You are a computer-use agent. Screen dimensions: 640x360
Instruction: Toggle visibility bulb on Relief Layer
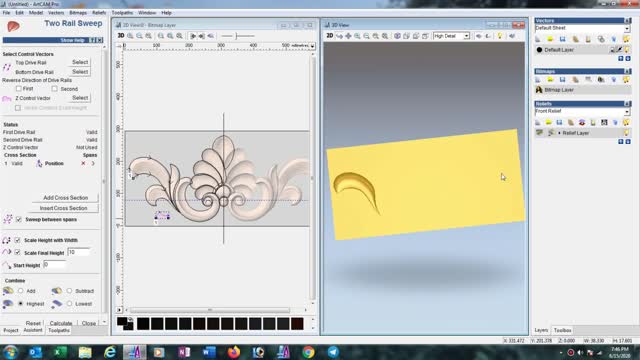[x=627, y=133]
